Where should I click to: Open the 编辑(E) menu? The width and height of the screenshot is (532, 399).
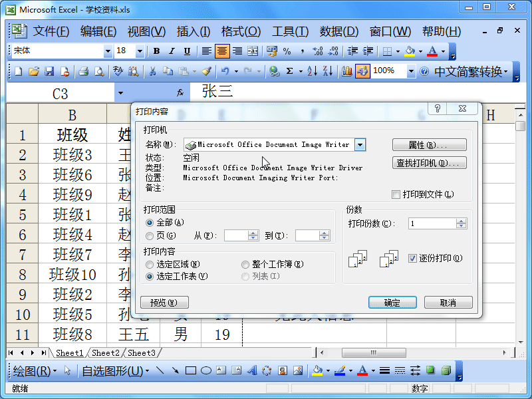click(x=98, y=31)
